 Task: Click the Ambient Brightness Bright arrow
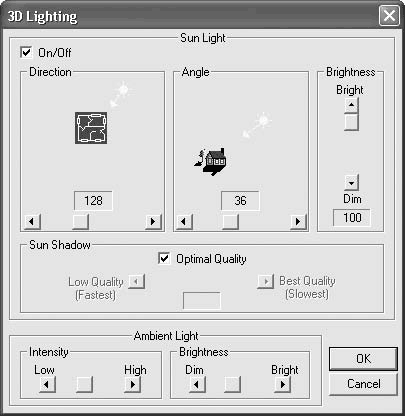click(282, 384)
